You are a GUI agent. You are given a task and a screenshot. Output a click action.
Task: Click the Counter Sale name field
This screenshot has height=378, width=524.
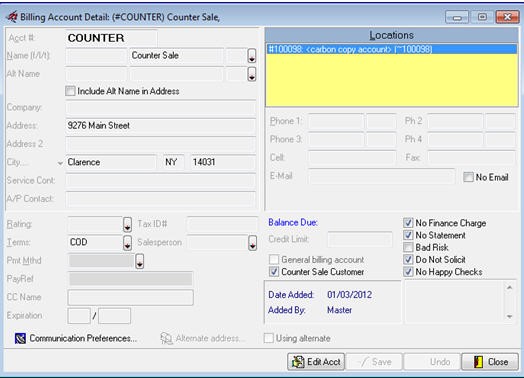coord(176,56)
